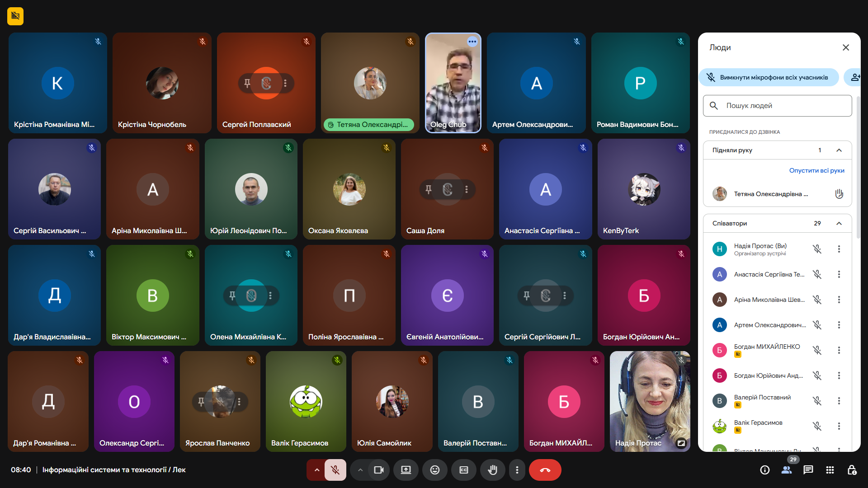Click the raise hand button in toolbar

coord(492,470)
